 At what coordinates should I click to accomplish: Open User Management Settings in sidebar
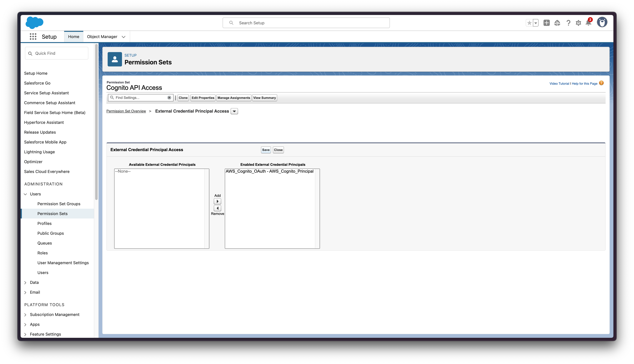(x=63, y=263)
